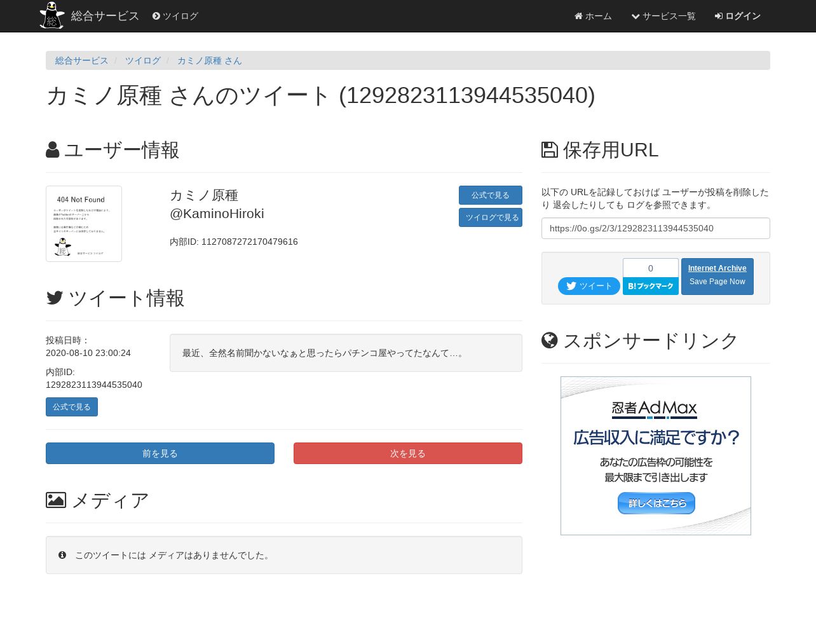Click 公式で見る button under tweet internal ID

point(72,407)
